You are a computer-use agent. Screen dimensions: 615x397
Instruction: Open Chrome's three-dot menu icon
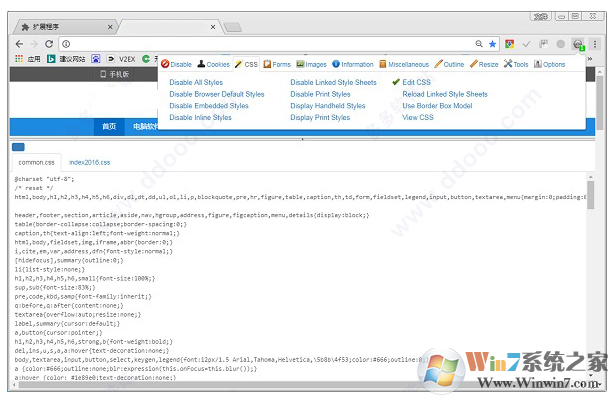(x=595, y=44)
